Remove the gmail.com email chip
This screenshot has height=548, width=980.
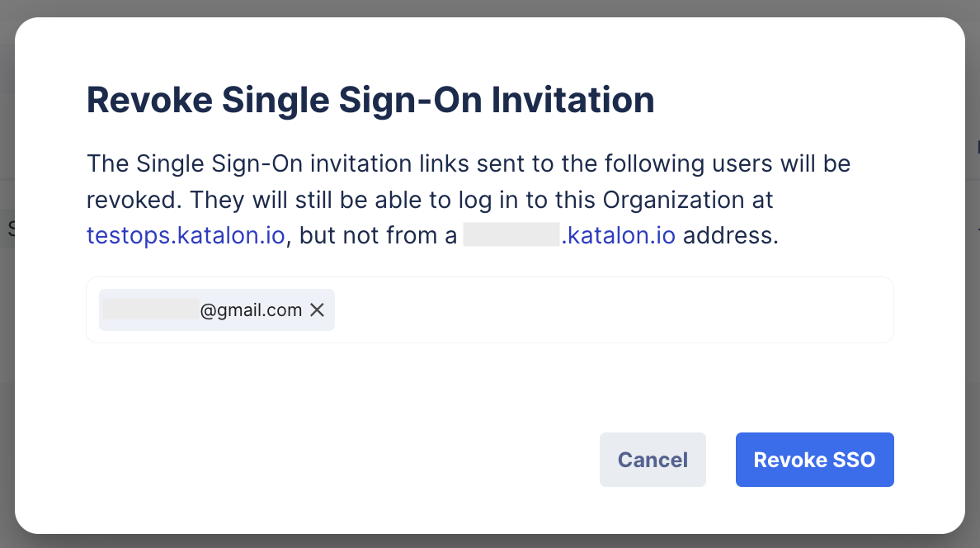(318, 310)
